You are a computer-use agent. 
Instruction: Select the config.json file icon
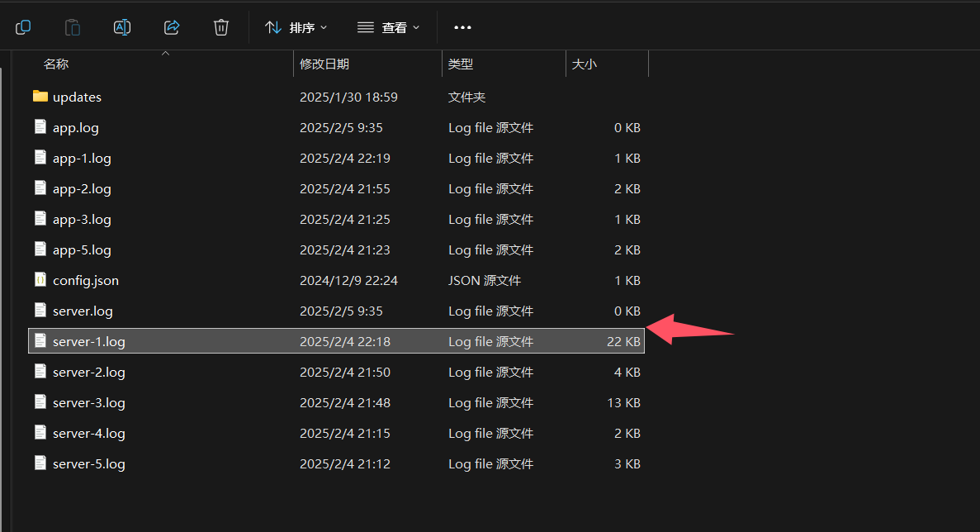click(x=40, y=279)
